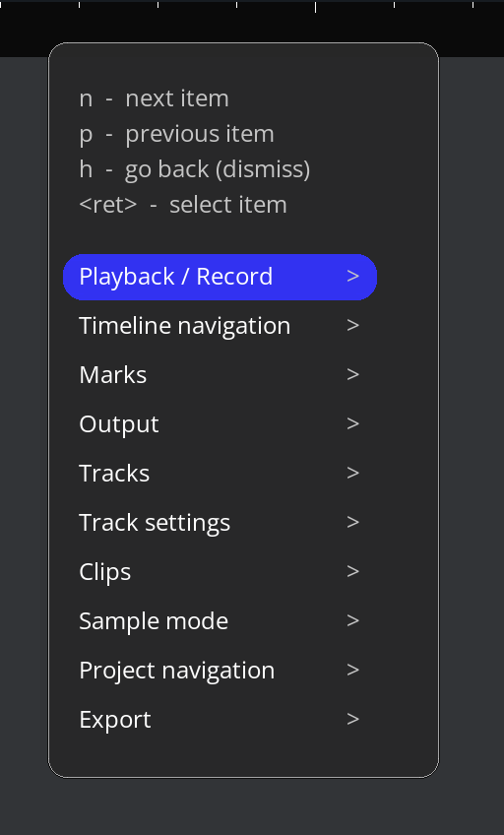Open the Playback / Record submenu
This screenshot has width=504, height=835.
point(220,277)
